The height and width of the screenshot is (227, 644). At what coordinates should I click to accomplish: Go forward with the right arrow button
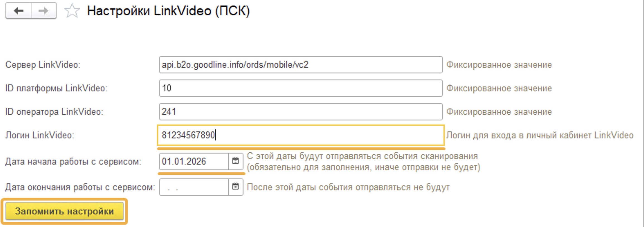(x=43, y=11)
